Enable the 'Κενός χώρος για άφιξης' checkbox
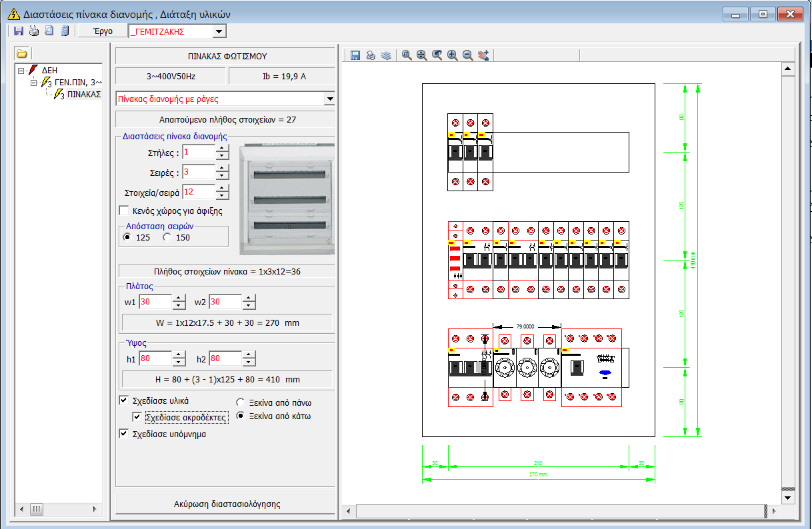Viewport: 812px width, 529px height. pos(123,211)
